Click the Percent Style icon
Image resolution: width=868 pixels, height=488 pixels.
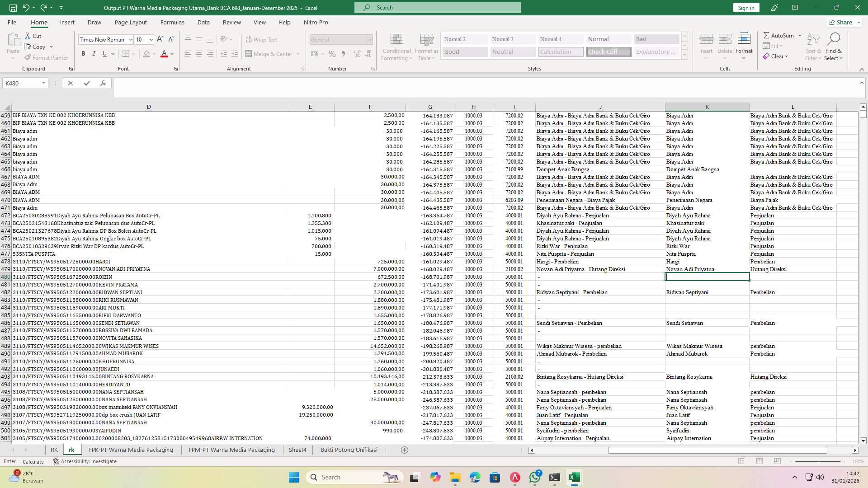332,54
